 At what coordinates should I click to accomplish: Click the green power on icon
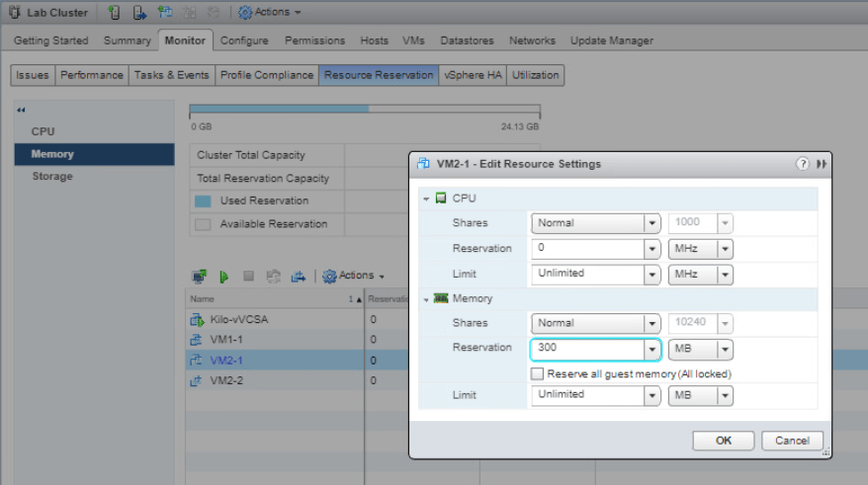pyautogui.click(x=224, y=276)
